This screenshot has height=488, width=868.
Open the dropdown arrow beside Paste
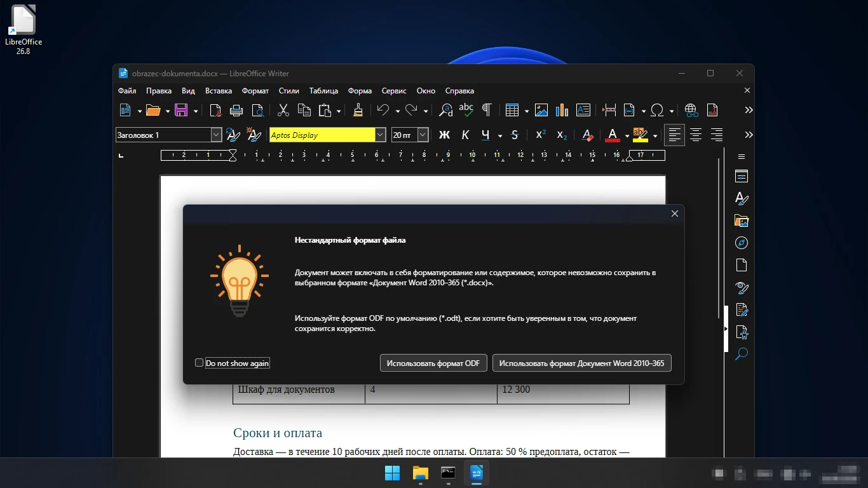pos(339,111)
